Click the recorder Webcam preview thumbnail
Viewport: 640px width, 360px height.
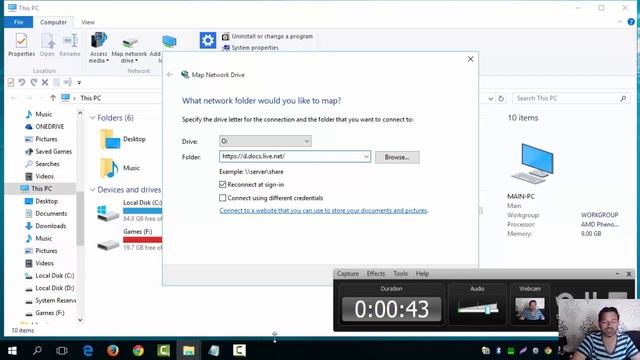tap(529, 309)
